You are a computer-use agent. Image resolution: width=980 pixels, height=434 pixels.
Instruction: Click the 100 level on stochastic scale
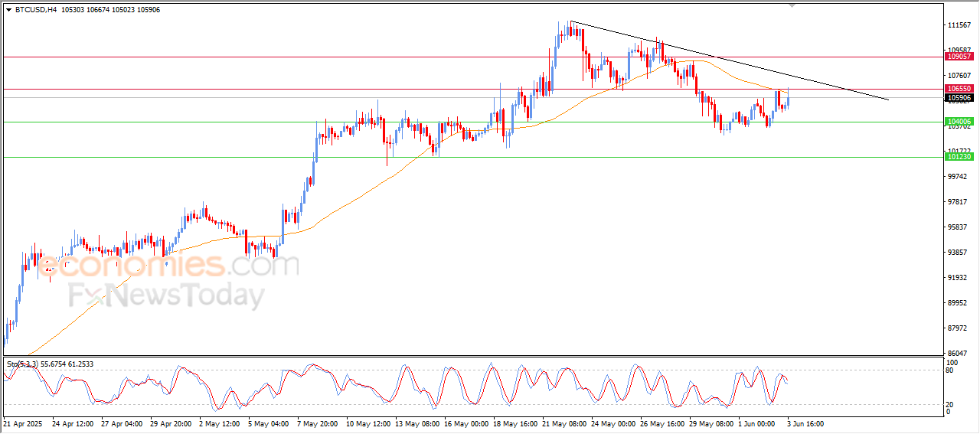(954, 361)
